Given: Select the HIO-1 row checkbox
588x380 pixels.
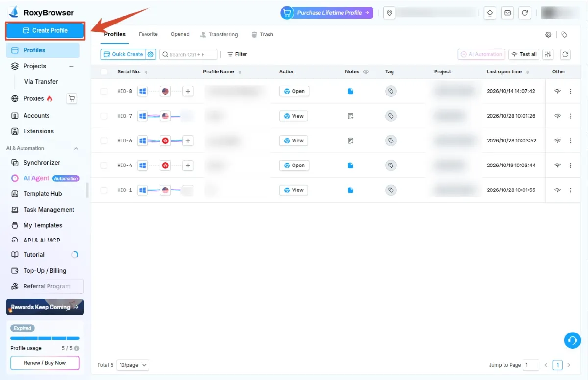Looking at the screenshot, I should pos(104,190).
